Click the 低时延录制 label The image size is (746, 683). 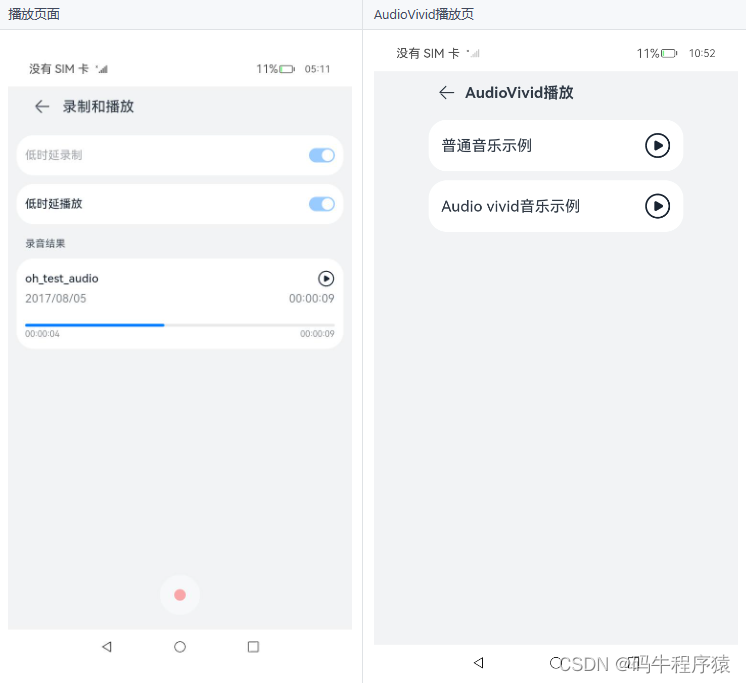54,155
